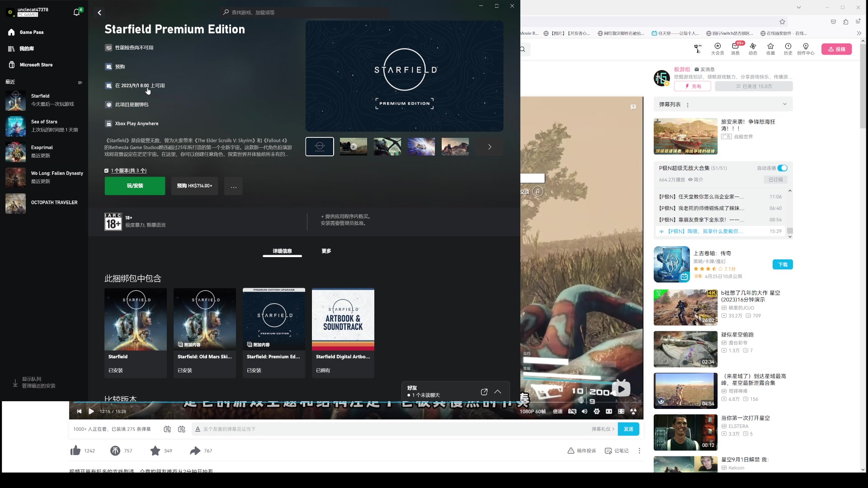Add video to favorites with star icon
The height and width of the screenshot is (488, 868).
pos(155,450)
